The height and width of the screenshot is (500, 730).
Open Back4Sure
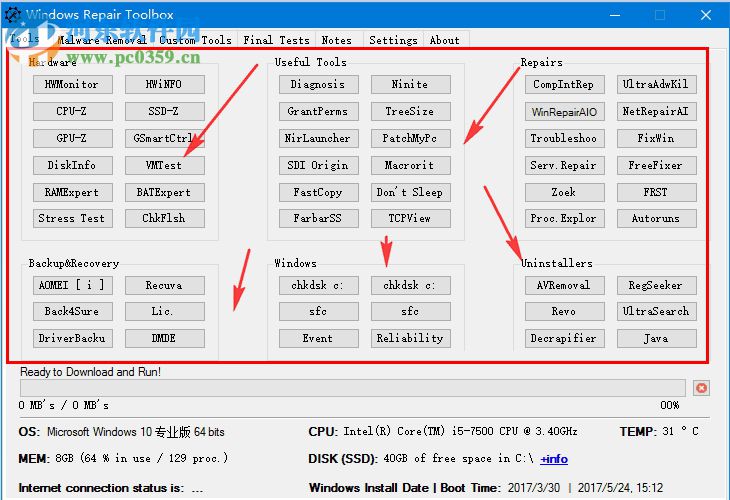coord(73,311)
